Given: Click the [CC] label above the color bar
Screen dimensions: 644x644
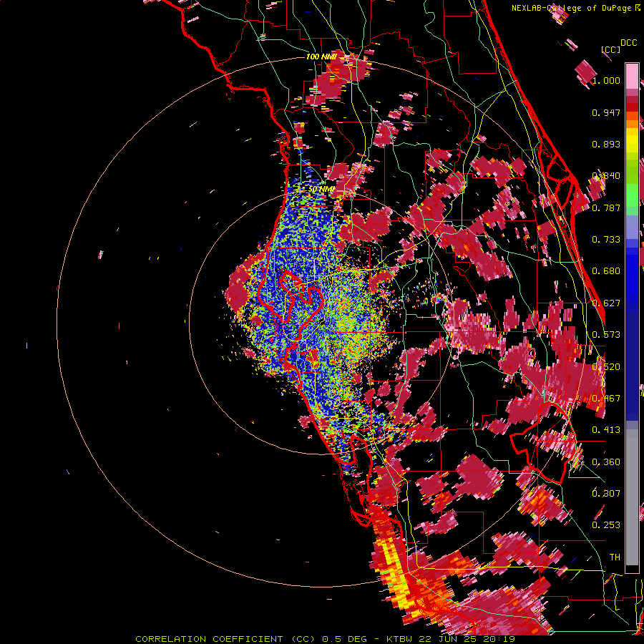Looking at the screenshot, I should point(611,49).
